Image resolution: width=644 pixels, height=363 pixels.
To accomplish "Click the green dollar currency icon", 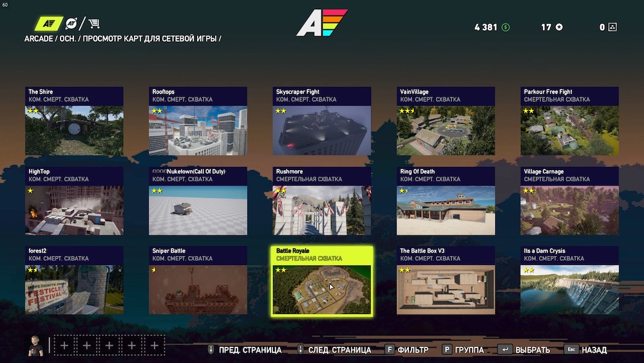I will point(506,27).
